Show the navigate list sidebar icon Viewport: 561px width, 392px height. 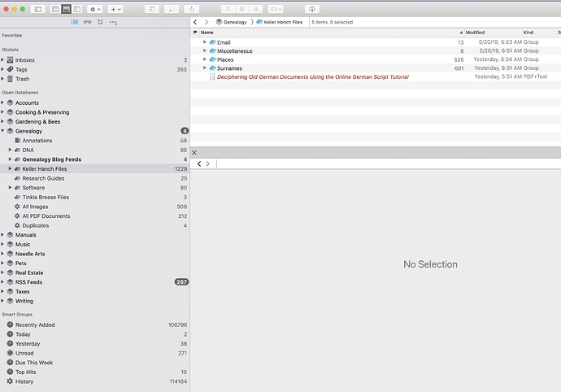(75, 22)
